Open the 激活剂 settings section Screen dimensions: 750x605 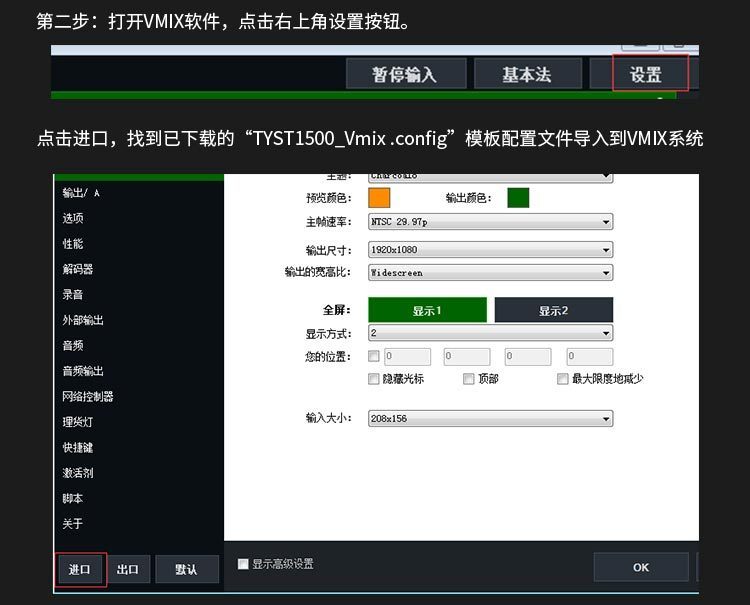point(77,473)
